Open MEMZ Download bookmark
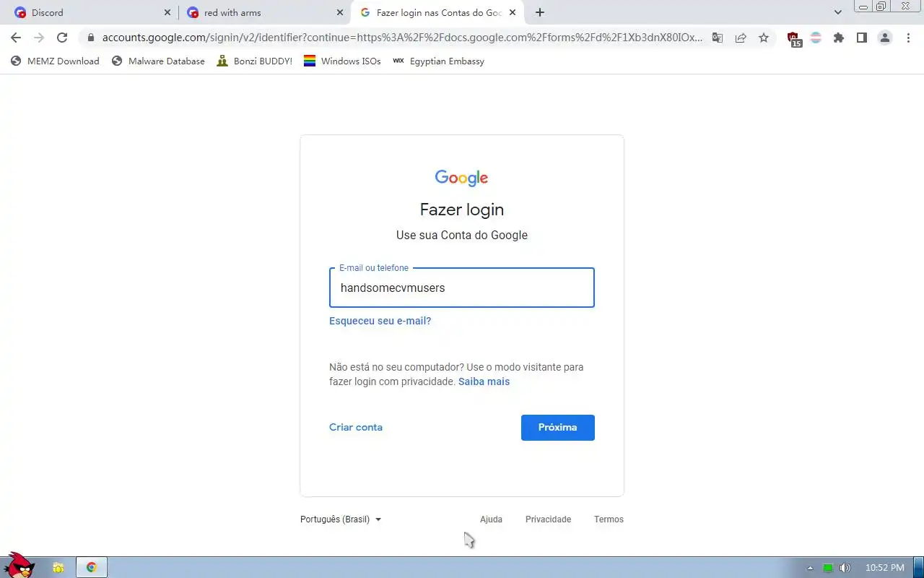The width and height of the screenshot is (924, 578). pos(55,61)
